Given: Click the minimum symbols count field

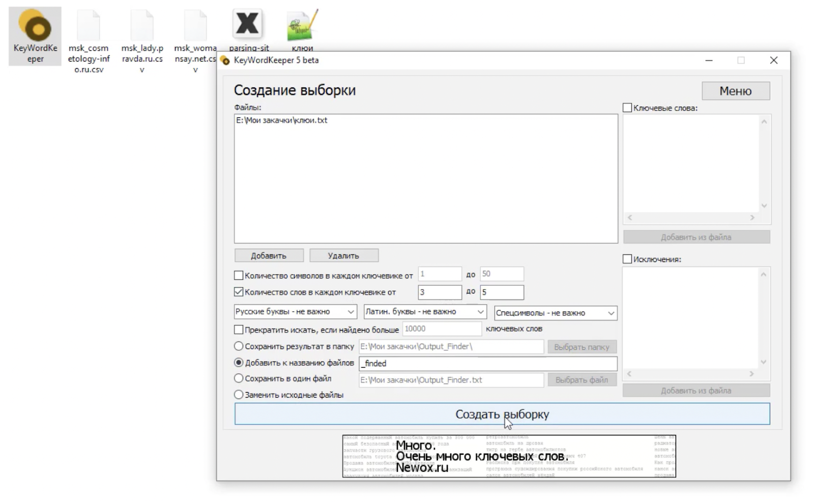Looking at the screenshot, I should click(440, 274).
